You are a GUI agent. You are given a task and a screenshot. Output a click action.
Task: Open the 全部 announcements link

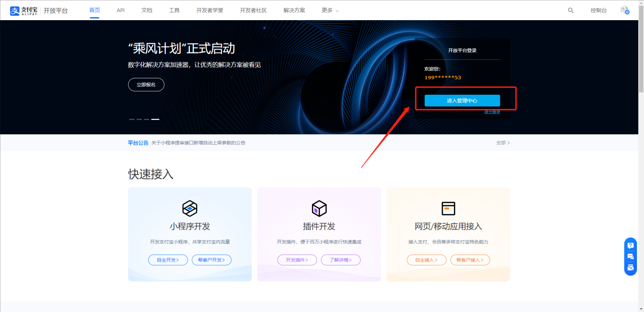[x=503, y=143]
